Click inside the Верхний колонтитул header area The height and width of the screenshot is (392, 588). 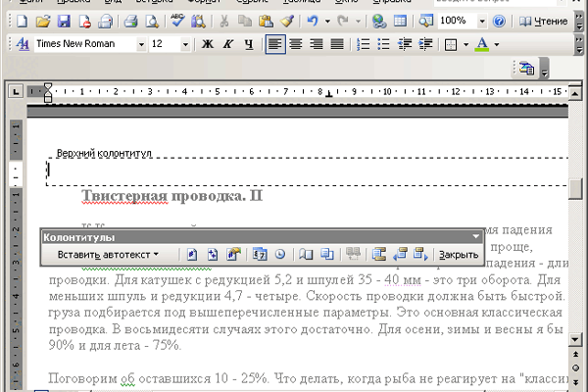click(294, 171)
